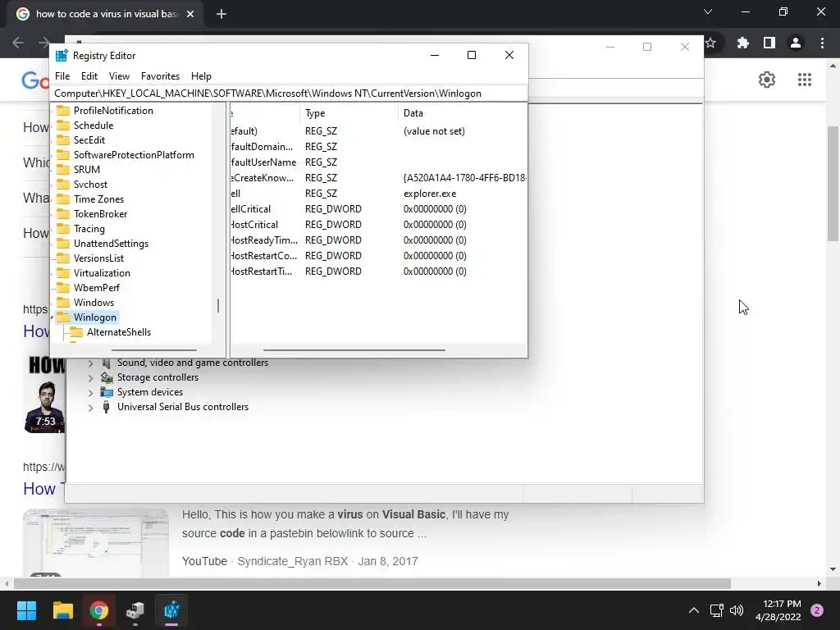This screenshot has height=630, width=840.
Task: Select the SRUM key folder
Action: coord(86,169)
